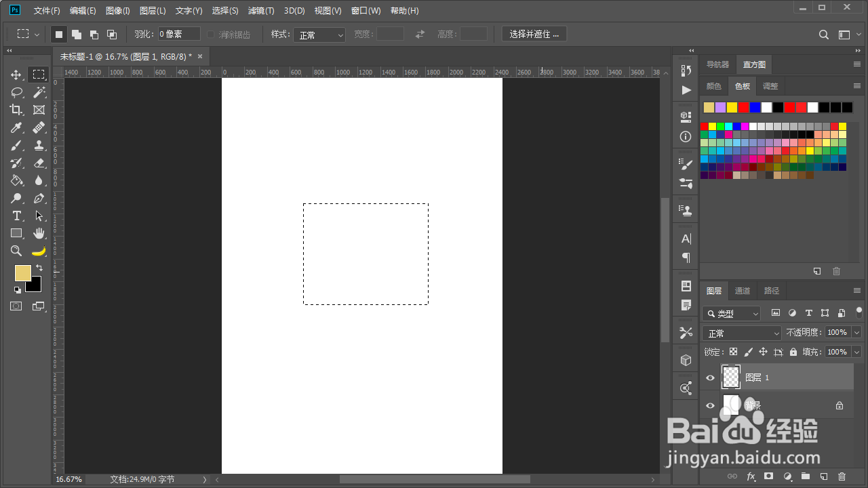
Task: Open the layer blend mode 正常 dropdown
Action: tap(743, 333)
